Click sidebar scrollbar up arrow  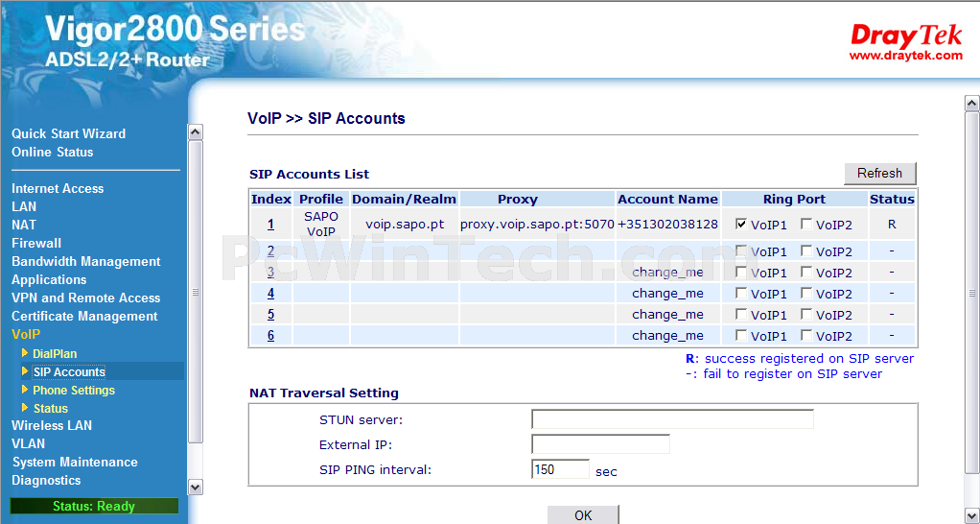coord(195,131)
